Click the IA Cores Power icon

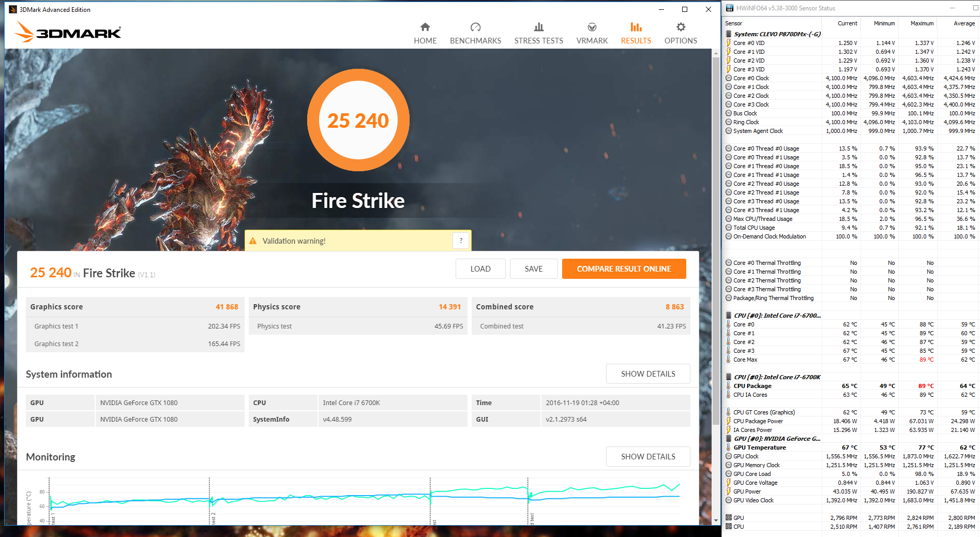point(729,430)
